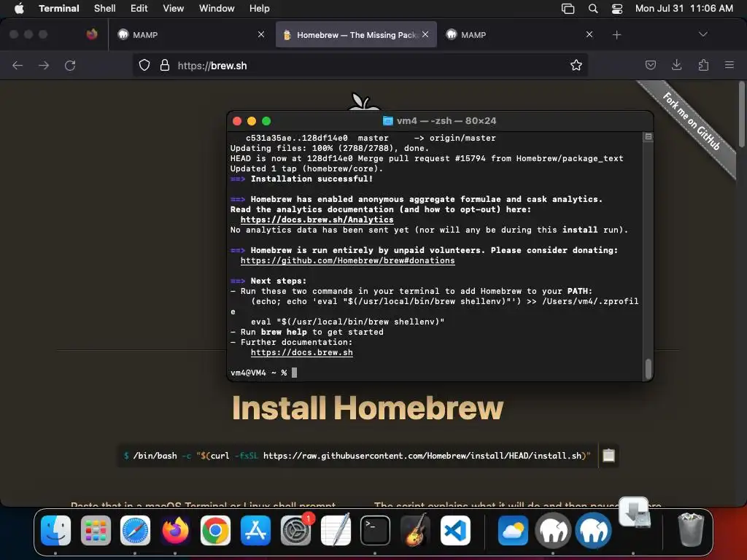Bookmark this page with star icon
Screen dimensions: 747x560
click(576, 65)
